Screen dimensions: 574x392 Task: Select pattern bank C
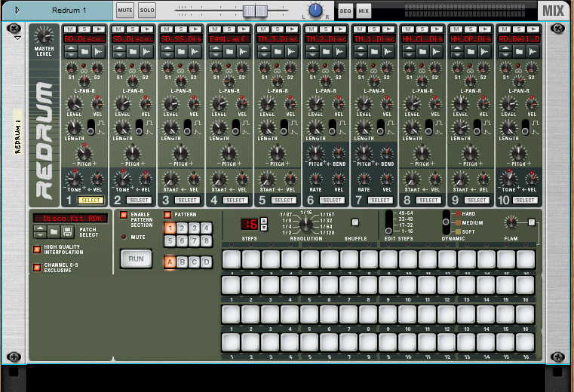[x=195, y=262]
